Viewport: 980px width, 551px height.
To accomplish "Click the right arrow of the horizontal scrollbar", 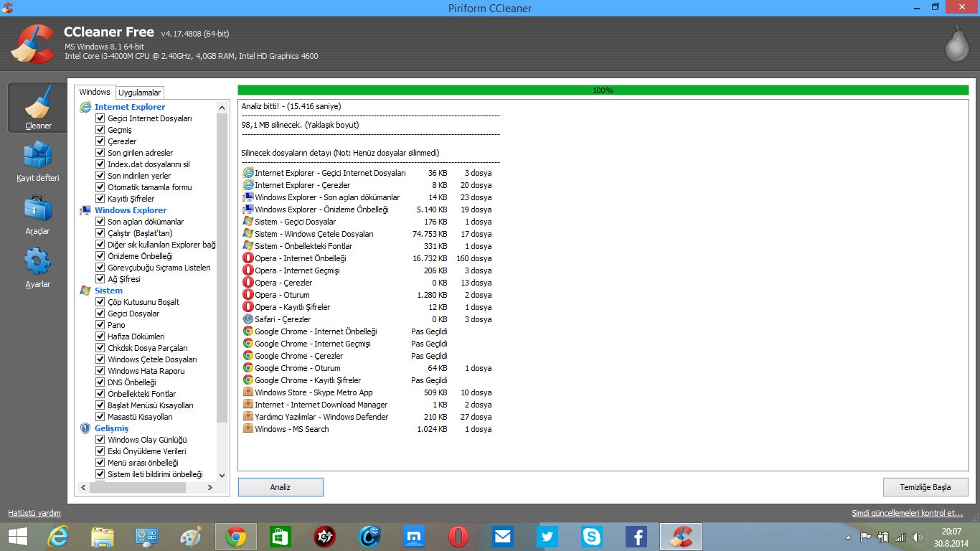I will 210,487.
